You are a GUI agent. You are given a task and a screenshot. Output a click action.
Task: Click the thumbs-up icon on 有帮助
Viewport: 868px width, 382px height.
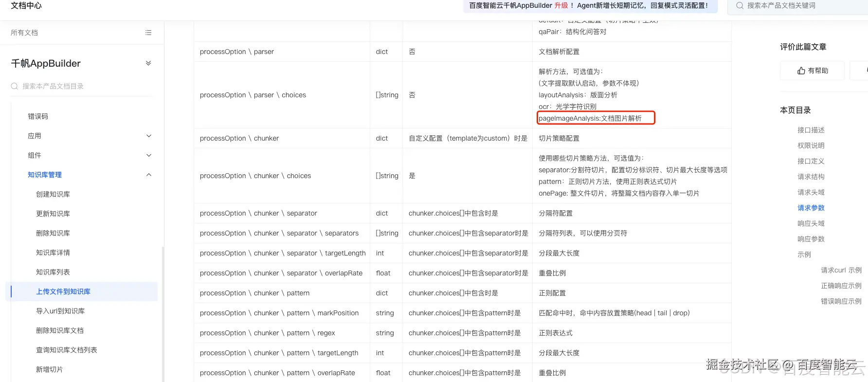click(801, 71)
